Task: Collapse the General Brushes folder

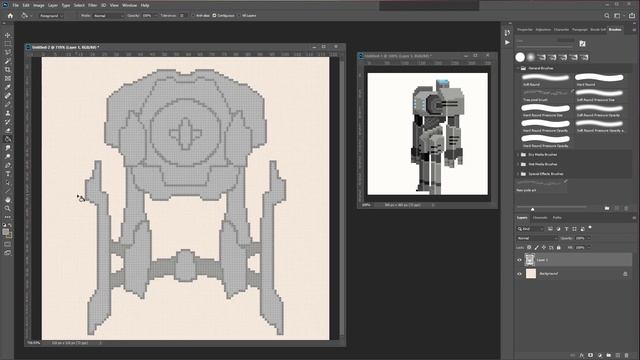Action: click(518, 68)
